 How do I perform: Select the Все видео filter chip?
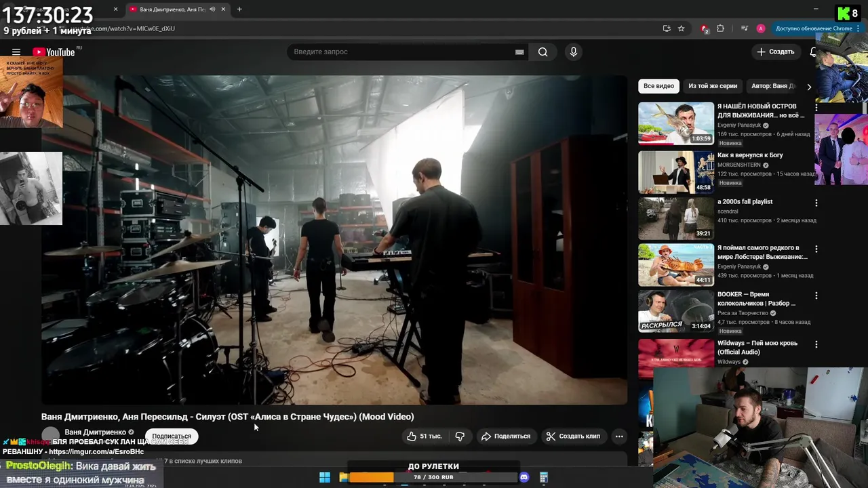(x=658, y=86)
